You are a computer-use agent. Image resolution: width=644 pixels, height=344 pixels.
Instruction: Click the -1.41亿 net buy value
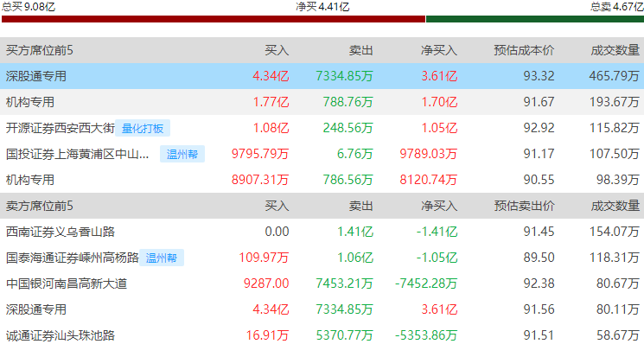click(437, 232)
